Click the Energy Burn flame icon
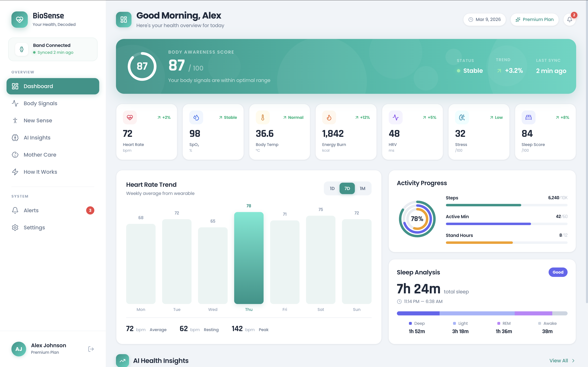 point(329,117)
